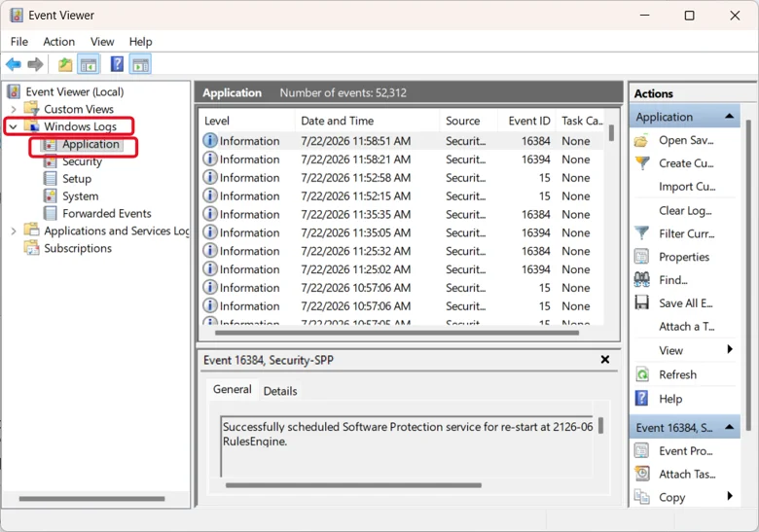759x532 pixels.
Task: Select event at 7/22/2026 11:58:21 AM
Action: click(x=403, y=160)
